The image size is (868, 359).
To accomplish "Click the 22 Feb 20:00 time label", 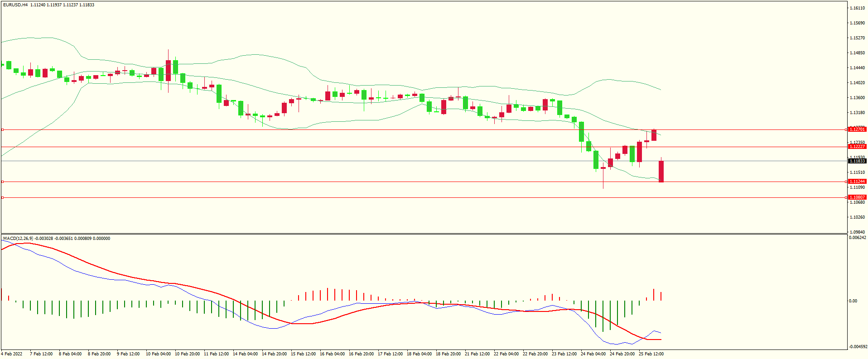I will [535, 354].
